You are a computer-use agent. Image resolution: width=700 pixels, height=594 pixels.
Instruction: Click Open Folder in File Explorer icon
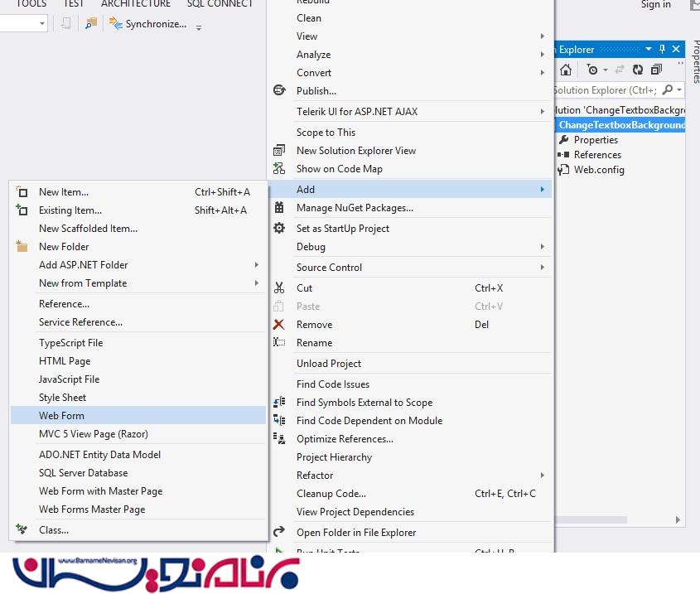(279, 532)
